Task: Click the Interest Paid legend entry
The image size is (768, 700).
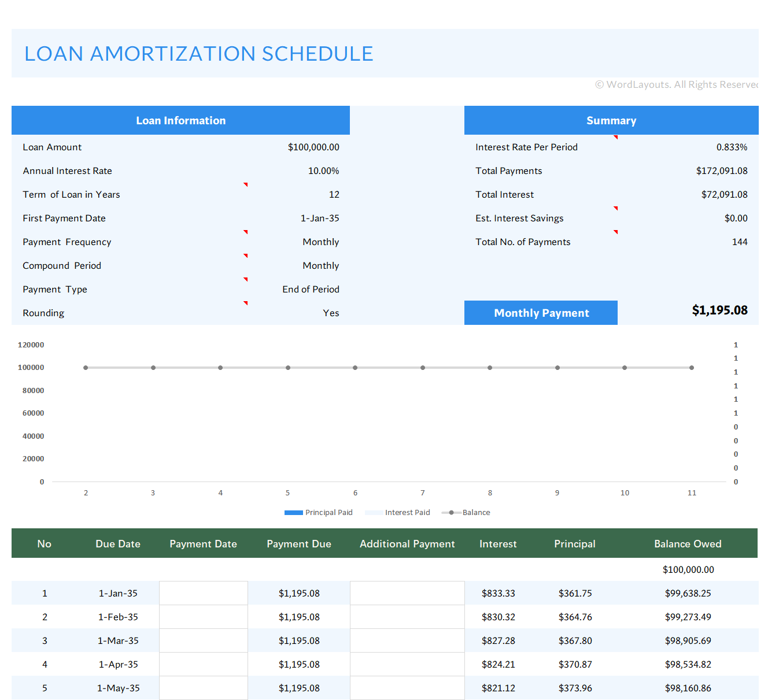Action: (398, 513)
